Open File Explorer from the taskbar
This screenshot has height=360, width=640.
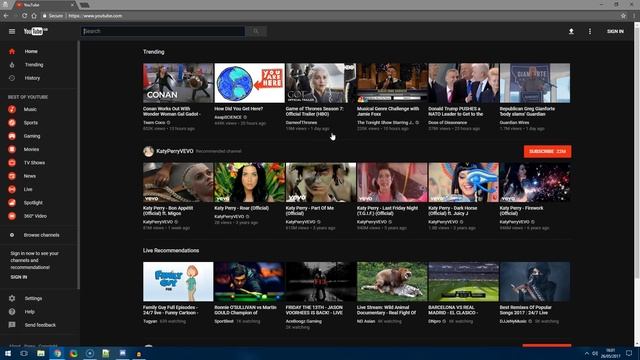click(x=41, y=353)
